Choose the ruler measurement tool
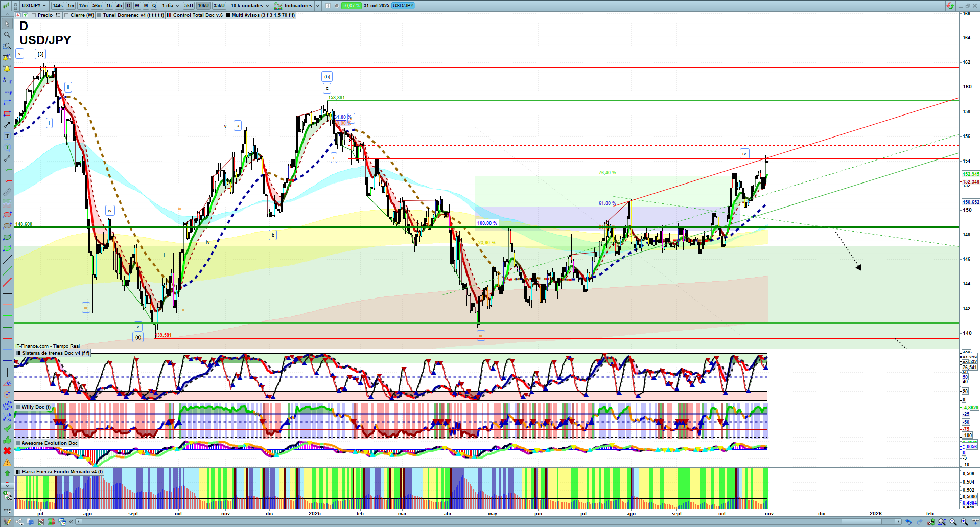980x527 pixels. 7,192
